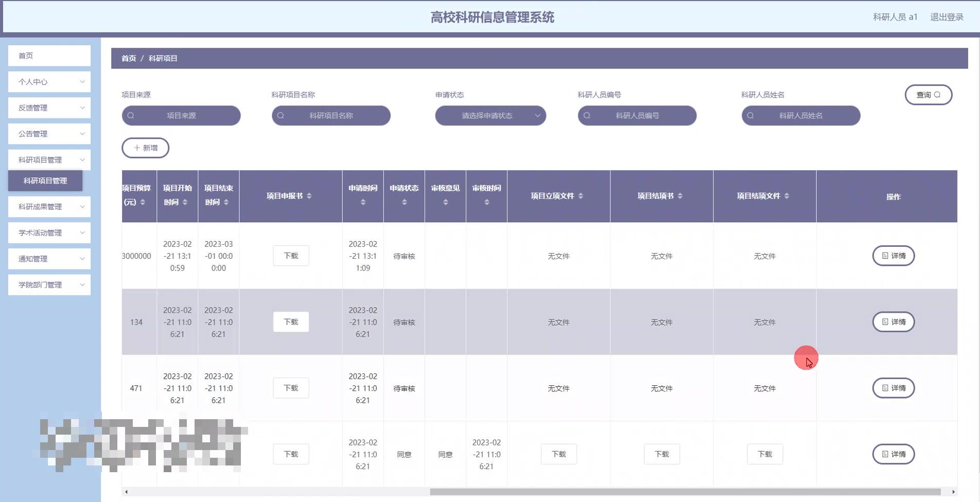980x502 pixels.
Task: Click 无文件 under 项目立项文件 in budget 471 row
Action: (x=558, y=388)
